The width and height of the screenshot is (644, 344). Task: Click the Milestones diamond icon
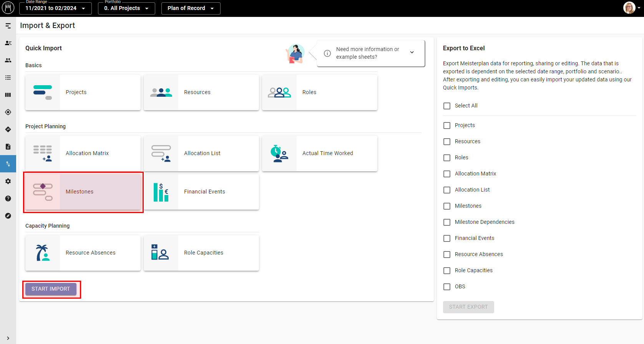pos(43,192)
